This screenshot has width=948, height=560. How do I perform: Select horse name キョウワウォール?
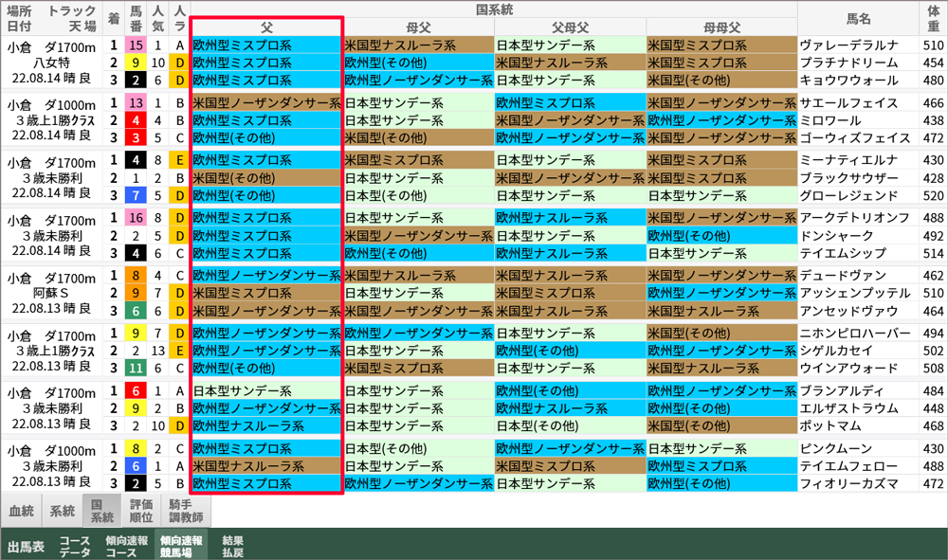[x=848, y=81]
